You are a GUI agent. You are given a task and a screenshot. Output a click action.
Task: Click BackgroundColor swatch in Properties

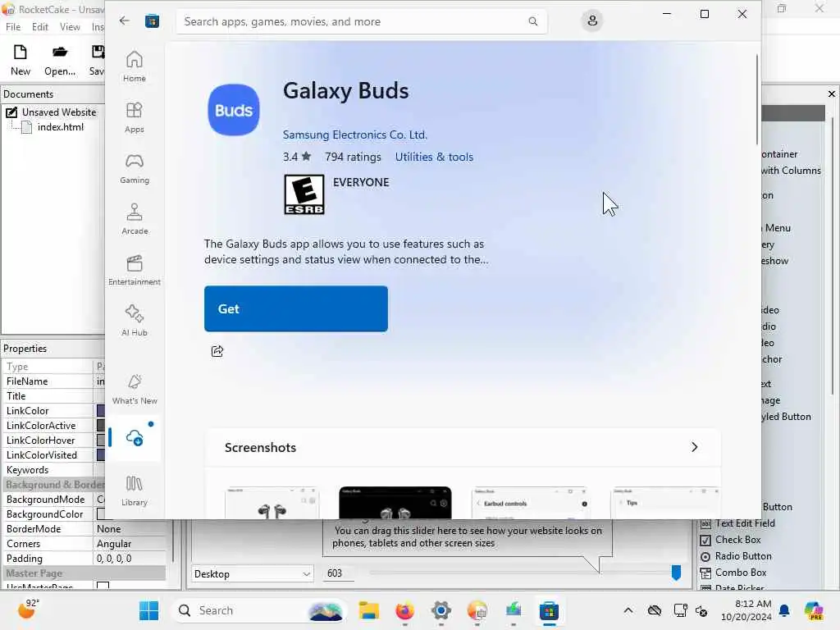(100, 514)
